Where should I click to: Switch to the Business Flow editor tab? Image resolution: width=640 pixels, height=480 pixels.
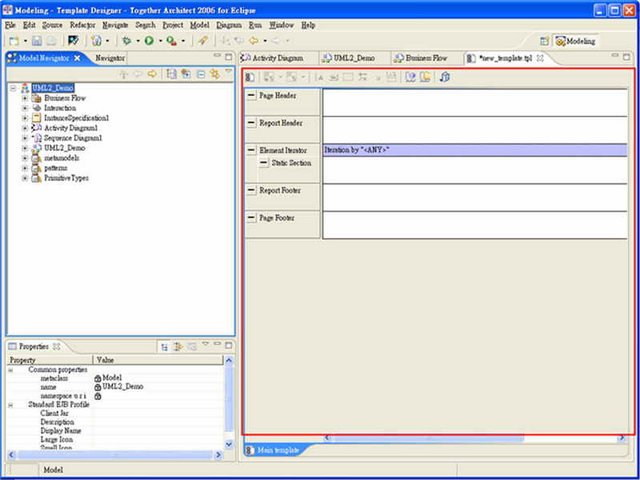click(x=426, y=58)
